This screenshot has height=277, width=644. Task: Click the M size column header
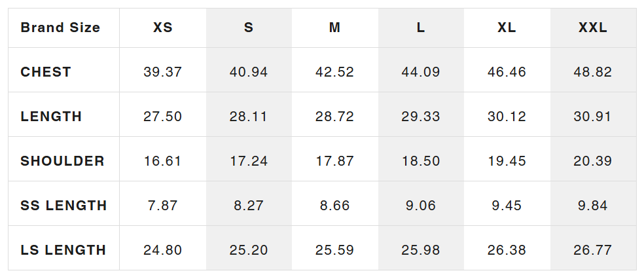coord(334,28)
